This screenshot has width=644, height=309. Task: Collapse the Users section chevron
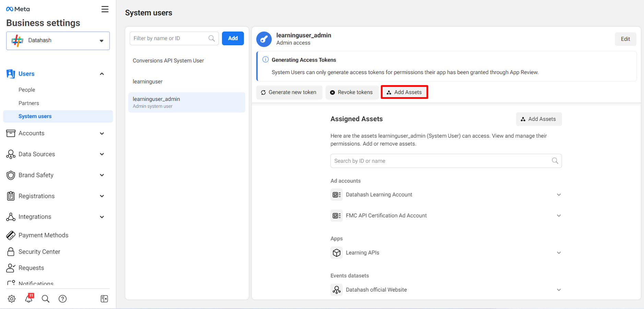coord(102,74)
